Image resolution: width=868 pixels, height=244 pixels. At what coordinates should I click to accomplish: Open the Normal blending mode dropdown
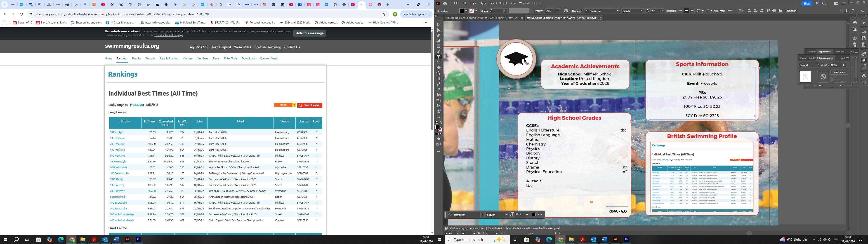pyautogui.click(x=810, y=65)
